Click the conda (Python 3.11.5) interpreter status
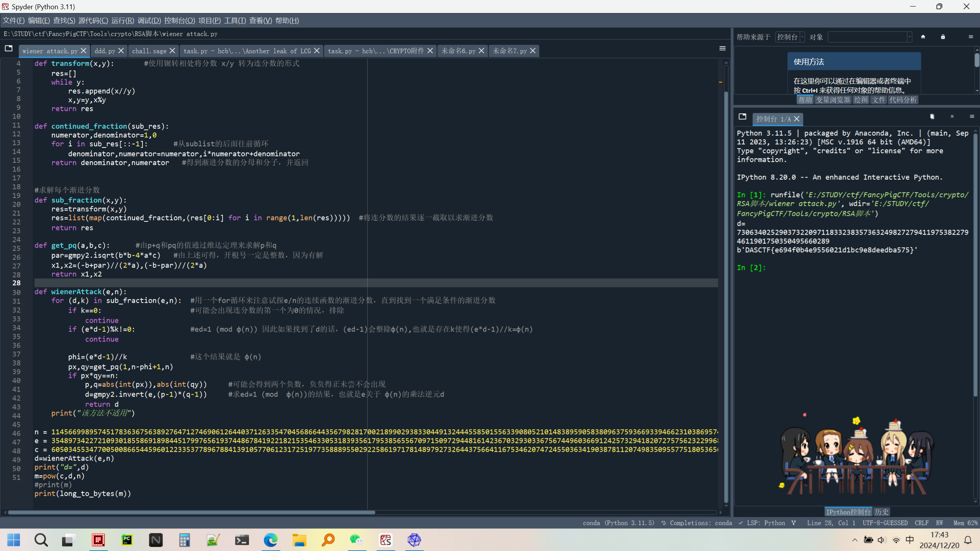The height and width of the screenshot is (551, 980). (x=618, y=523)
